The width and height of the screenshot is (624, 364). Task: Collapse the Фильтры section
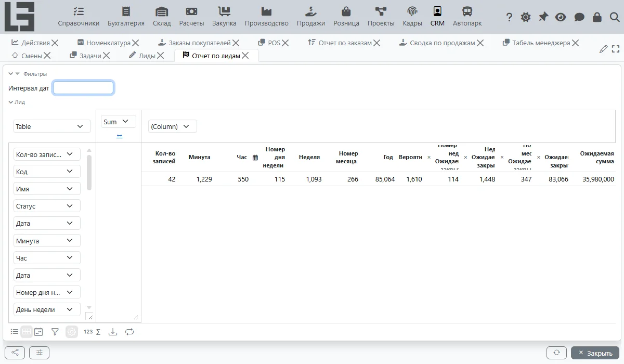[x=11, y=74]
